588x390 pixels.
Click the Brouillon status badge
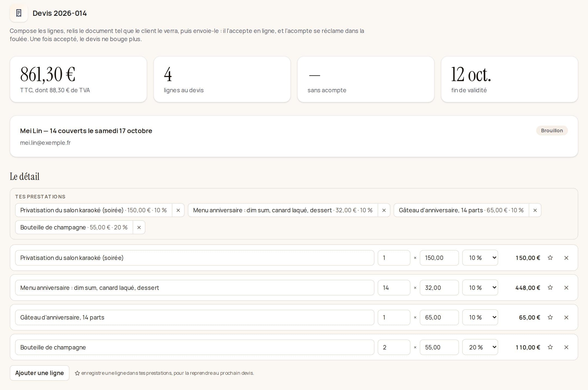click(x=552, y=130)
